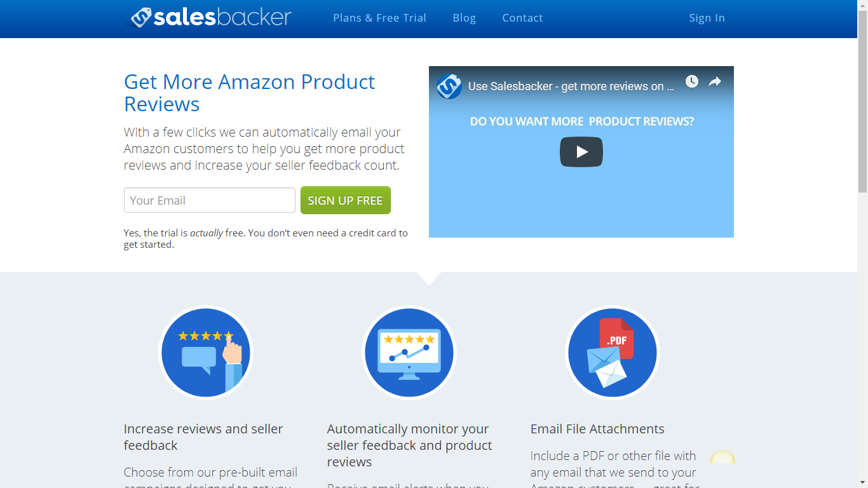
Task: Click the Watch later clock icon
Action: click(x=692, y=81)
